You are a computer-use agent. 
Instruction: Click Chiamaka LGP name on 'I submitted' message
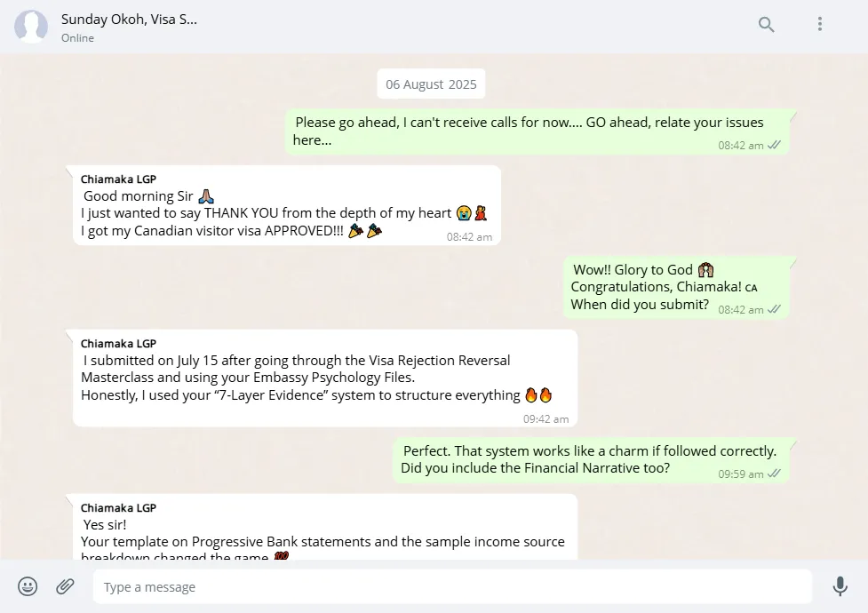118,344
